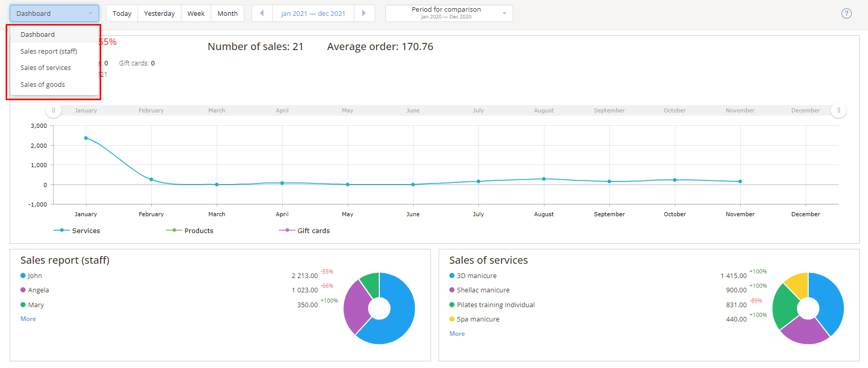The height and width of the screenshot is (368, 868).
Task: Click green slice of services pie chart
Action: coord(785,306)
